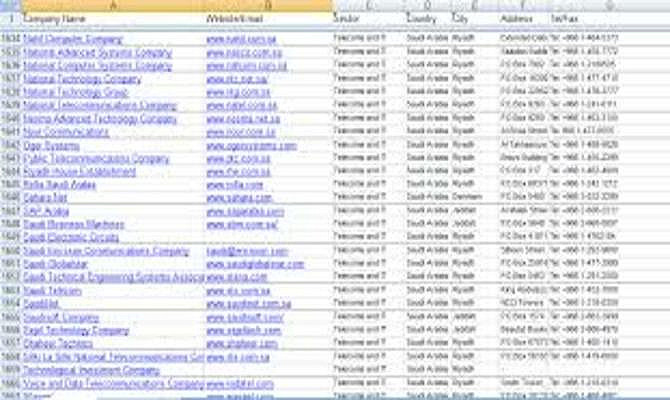Image resolution: width=670 pixels, height=400 pixels.
Task: Open Technological Investment Company link
Action: (91, 370)
